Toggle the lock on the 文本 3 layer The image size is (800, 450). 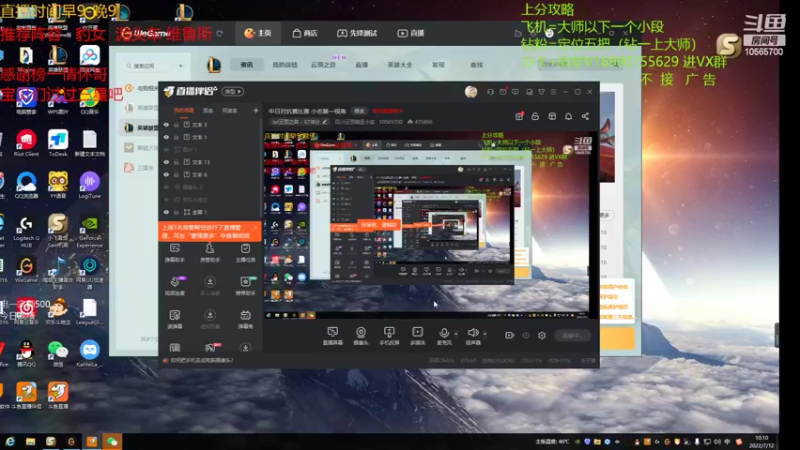177,124
